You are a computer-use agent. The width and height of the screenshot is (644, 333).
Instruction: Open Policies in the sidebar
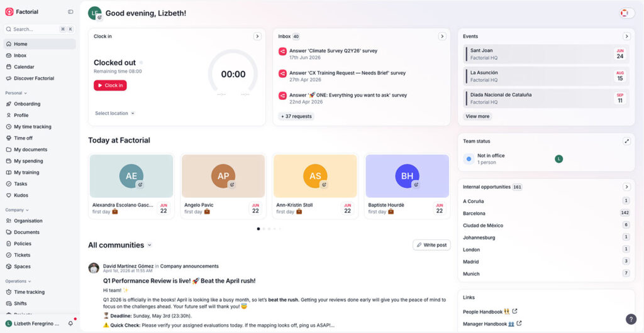(40, 244)
